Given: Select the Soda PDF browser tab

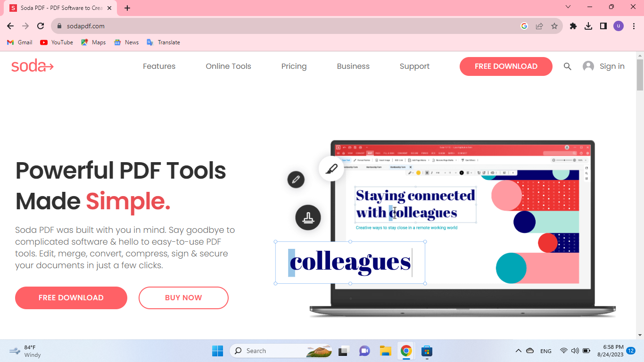Looking at the screenshot, I should (60, 8).
